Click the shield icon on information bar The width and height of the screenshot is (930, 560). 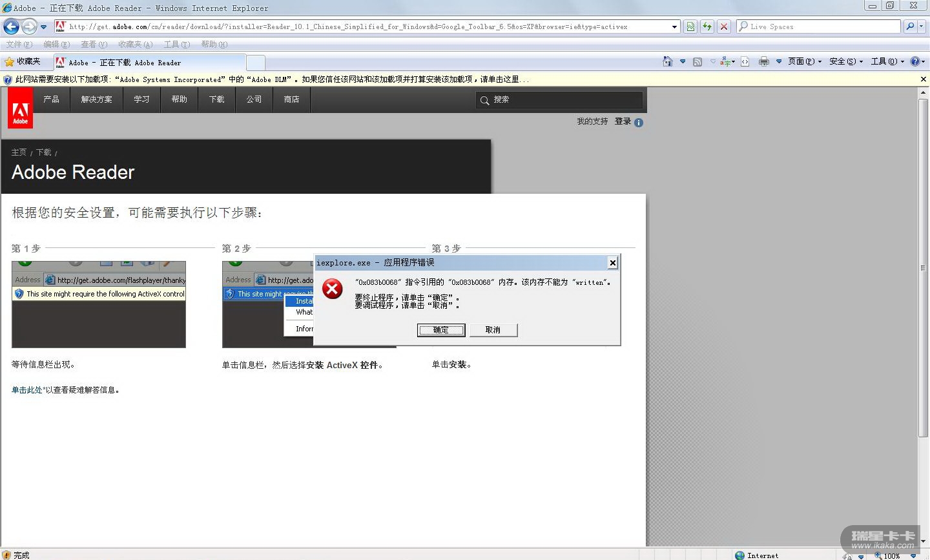8,79
